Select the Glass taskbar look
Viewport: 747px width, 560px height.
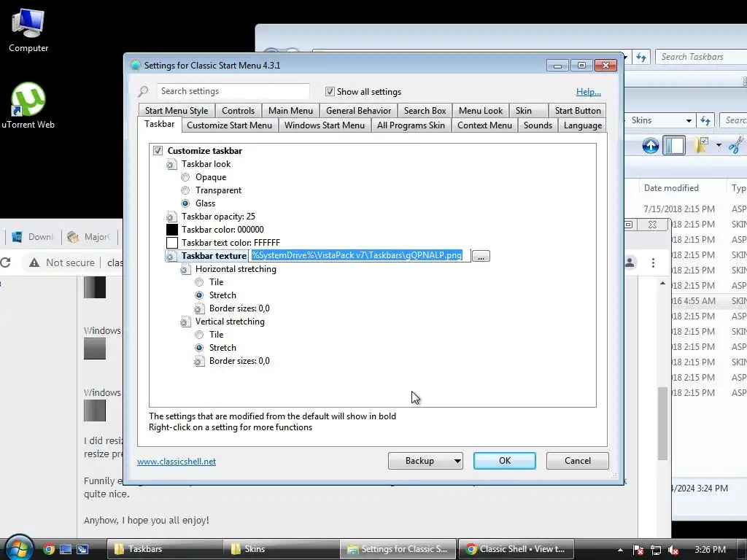[x=185, y=203]
